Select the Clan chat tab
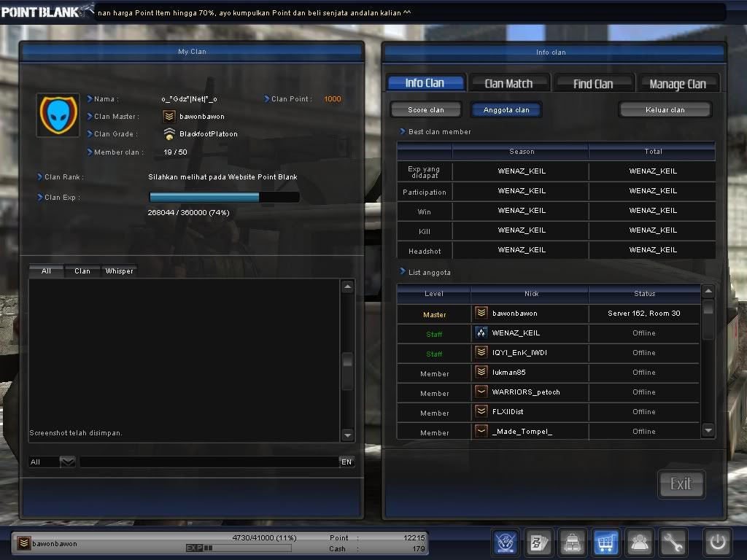This screenshot has width=747, height=560. point(82,271)
